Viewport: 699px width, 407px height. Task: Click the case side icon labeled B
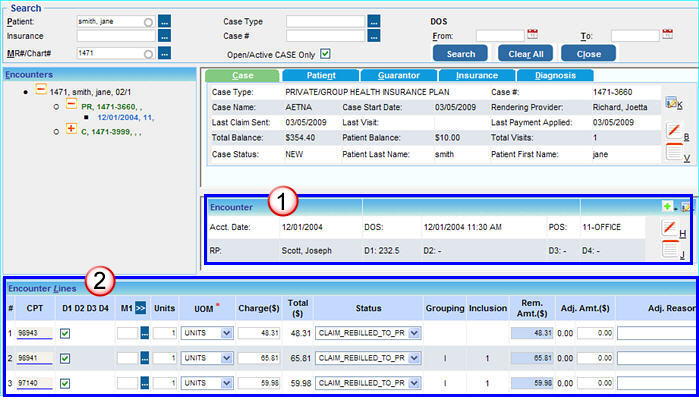coord(672,129)
